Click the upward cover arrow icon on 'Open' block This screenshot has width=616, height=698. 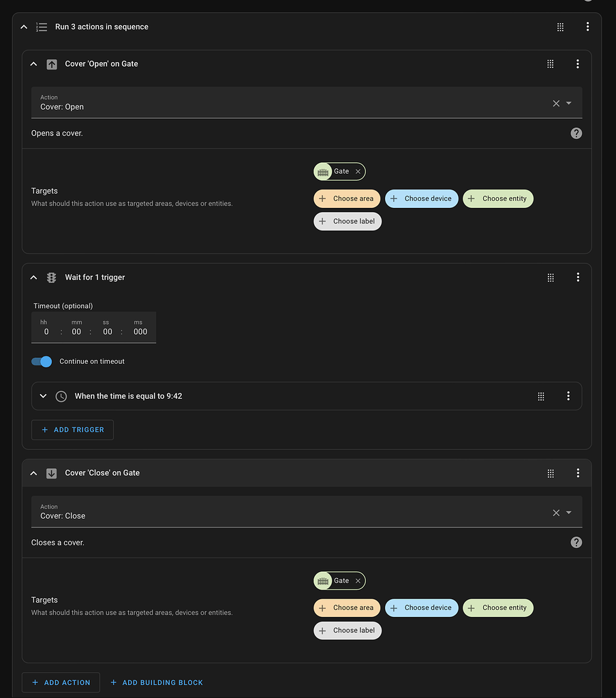pyautogui.click(x=52, y=63)
